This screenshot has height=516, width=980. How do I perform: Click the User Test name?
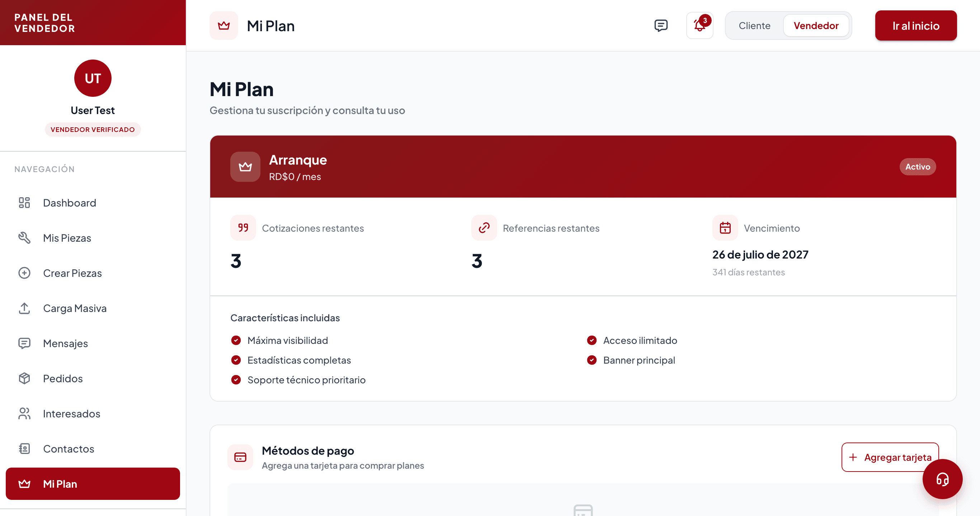[x=93, y=110]
